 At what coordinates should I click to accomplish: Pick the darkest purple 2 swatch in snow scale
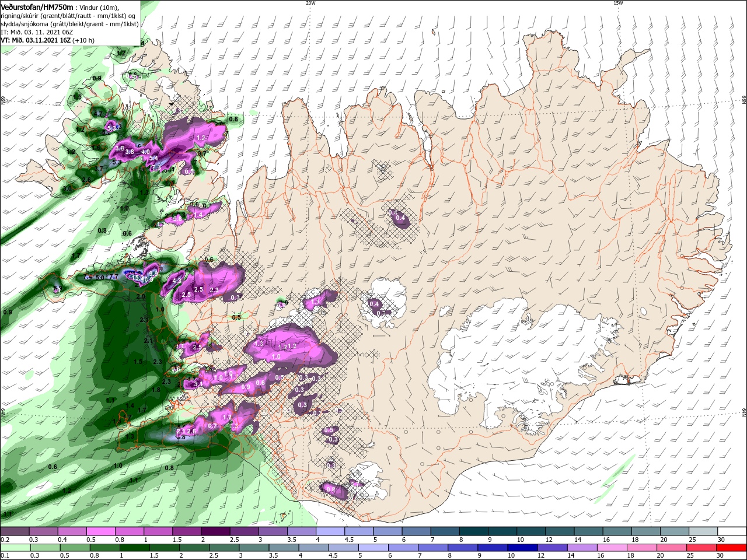coord(215,531)
